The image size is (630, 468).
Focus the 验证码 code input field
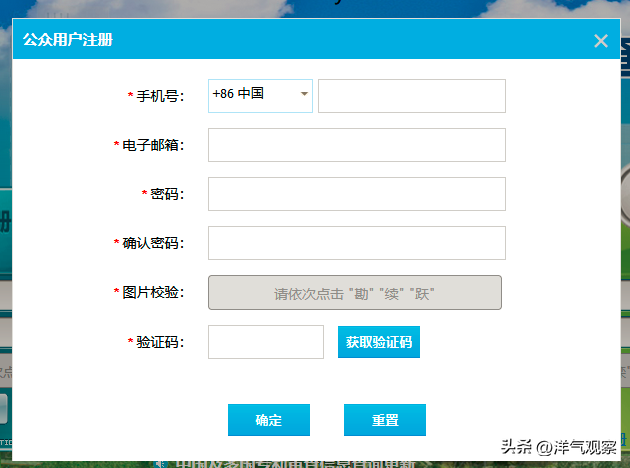[x=265, y=342]
